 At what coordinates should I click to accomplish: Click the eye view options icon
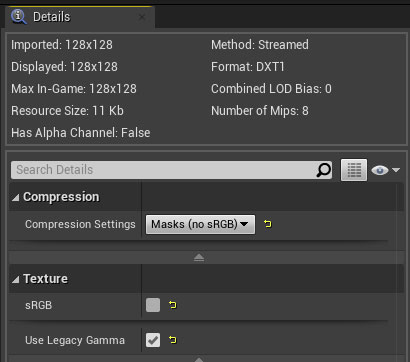pos(380,170)
